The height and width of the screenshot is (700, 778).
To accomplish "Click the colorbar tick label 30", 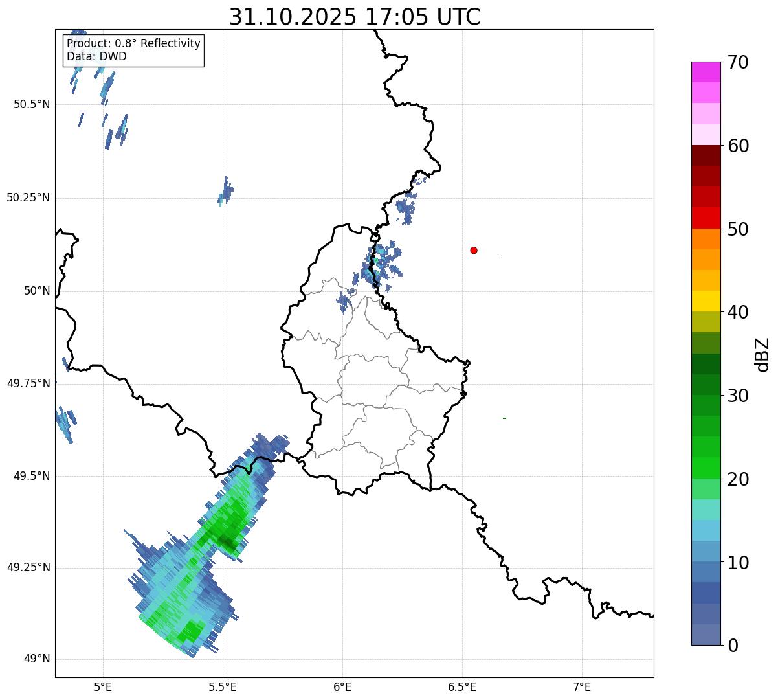I will [739, 396].
